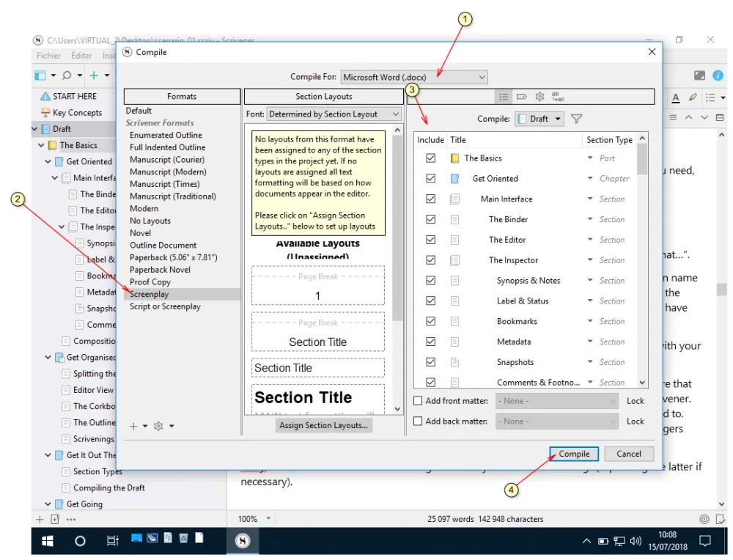This screenshot has width=733, height=560.
Task: Click the green add document icon
Action: tap(94, 75)
